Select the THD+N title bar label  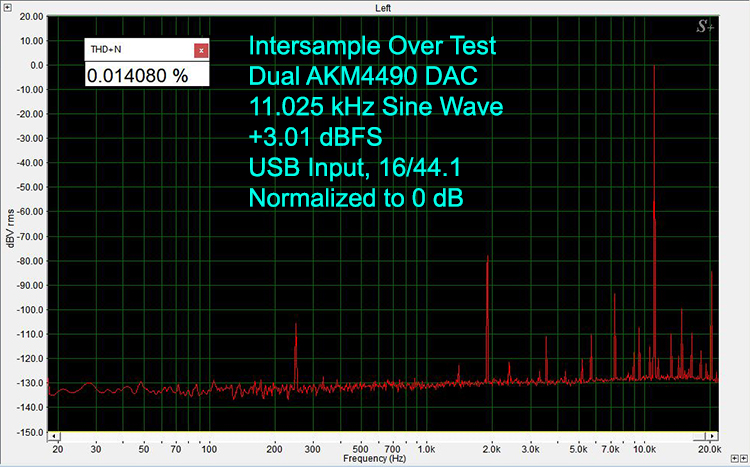(106, 49)
